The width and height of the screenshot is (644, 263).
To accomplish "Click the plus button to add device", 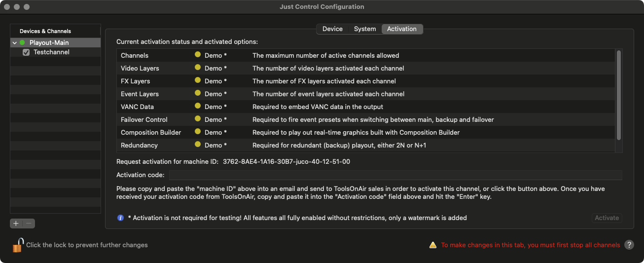I will (16, 224).
